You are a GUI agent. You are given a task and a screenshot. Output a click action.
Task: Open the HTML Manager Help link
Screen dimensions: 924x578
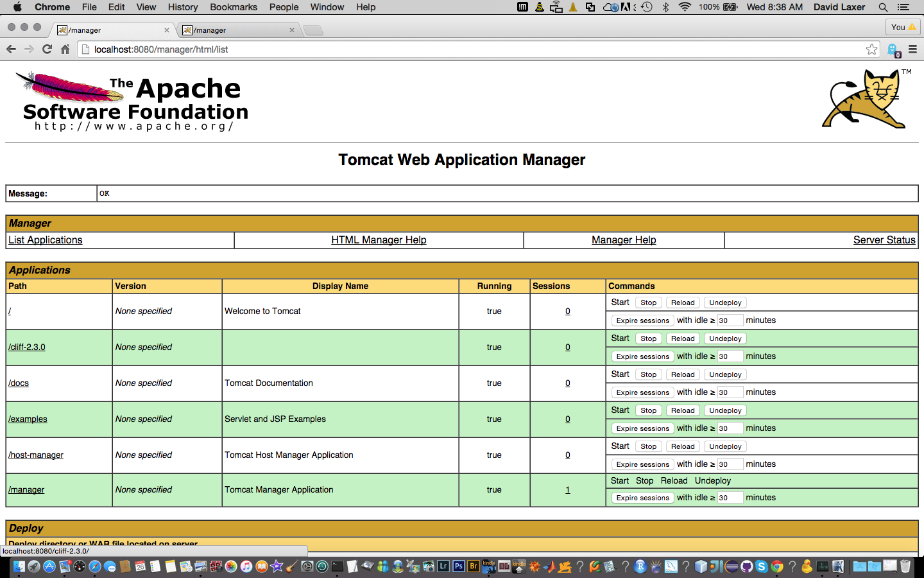click(379, 240)
